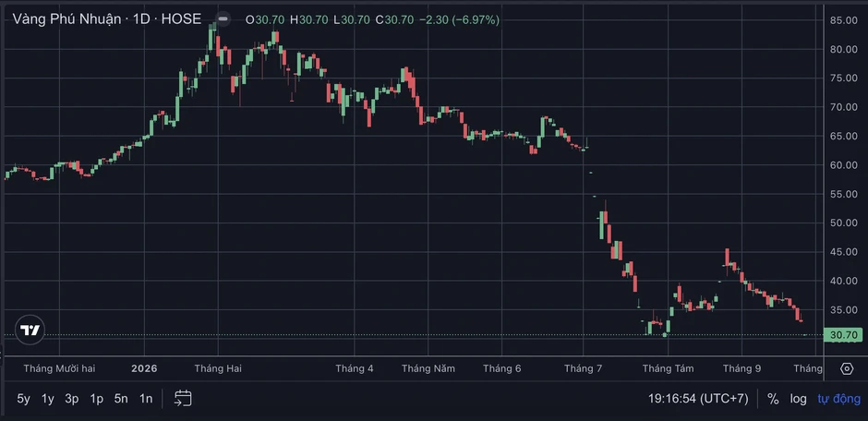Click the 45.00 price axis label
Viewport: 868px width, 421px height.
[x=844, y=252]
